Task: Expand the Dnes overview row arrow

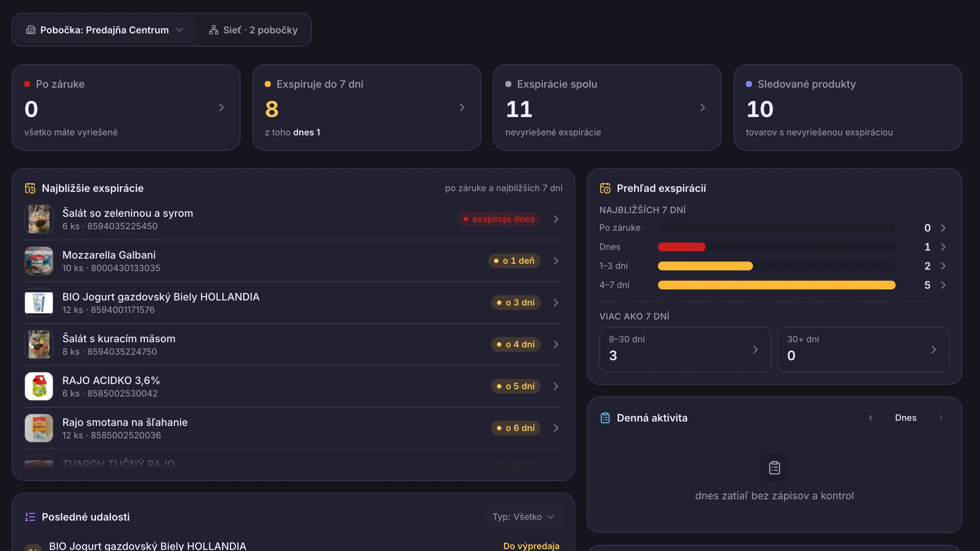Action: [x=943, y=247]
